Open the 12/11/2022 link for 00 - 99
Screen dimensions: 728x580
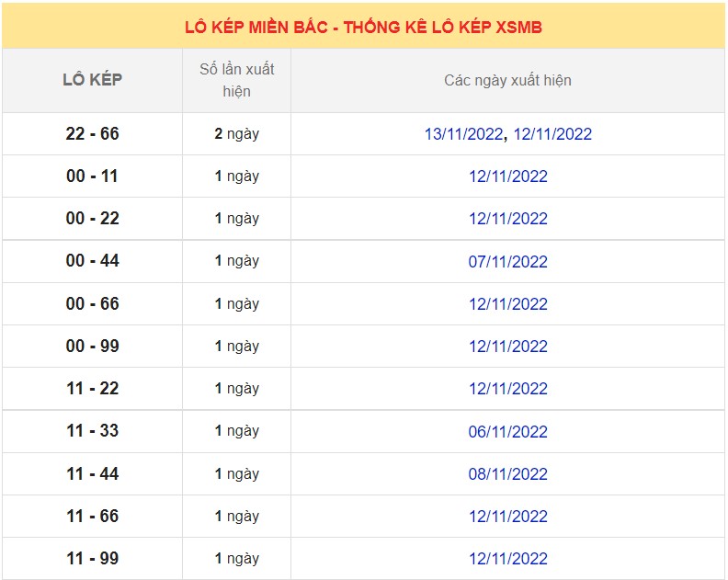pos(508,347)
